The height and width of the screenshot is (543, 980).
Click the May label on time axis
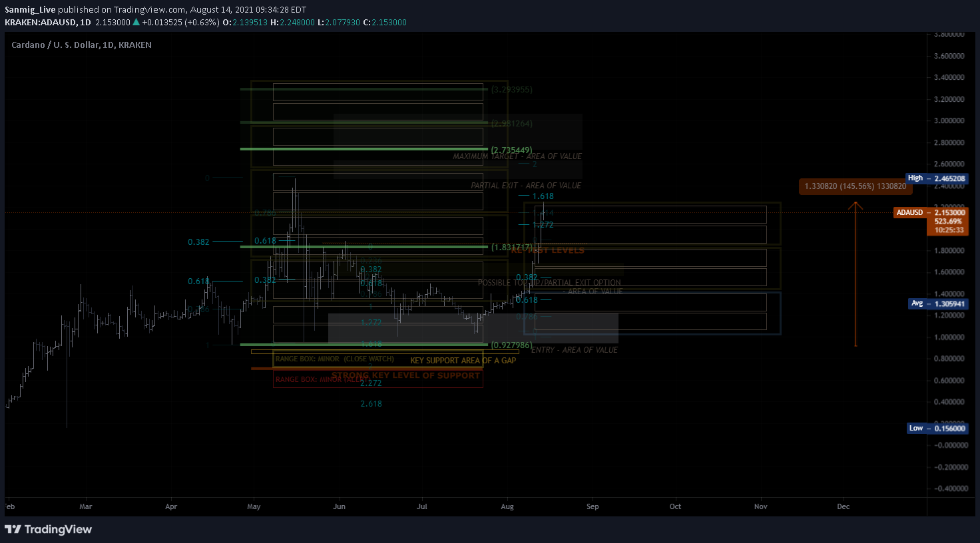254,506
